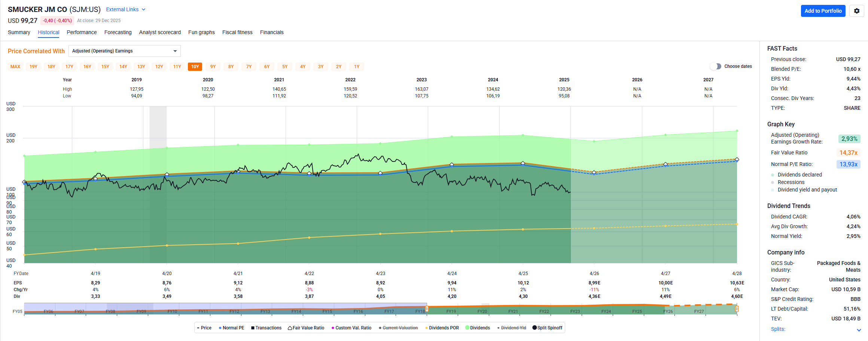The image size is (868, 341).
Task: Click the Fair Value Ratio triangle legend
Action: point(290,328)
